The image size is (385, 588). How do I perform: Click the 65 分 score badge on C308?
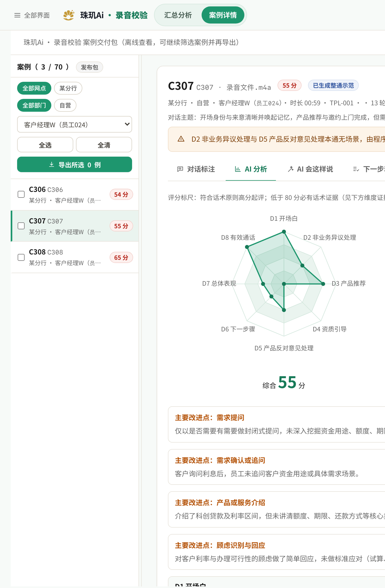click(121, 257)
